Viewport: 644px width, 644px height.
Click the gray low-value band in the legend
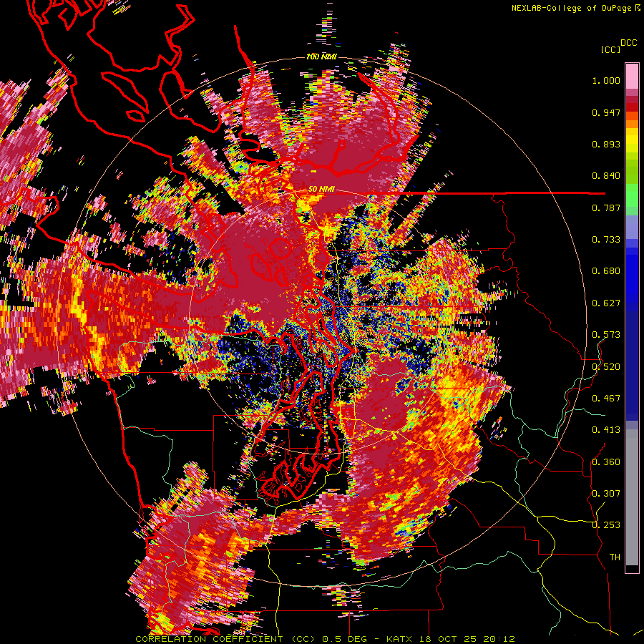632,497
